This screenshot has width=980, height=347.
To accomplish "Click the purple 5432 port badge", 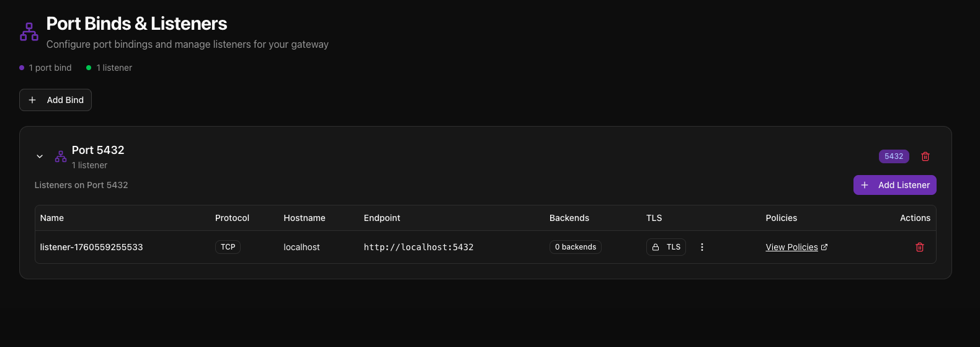I will click(894, 156).
